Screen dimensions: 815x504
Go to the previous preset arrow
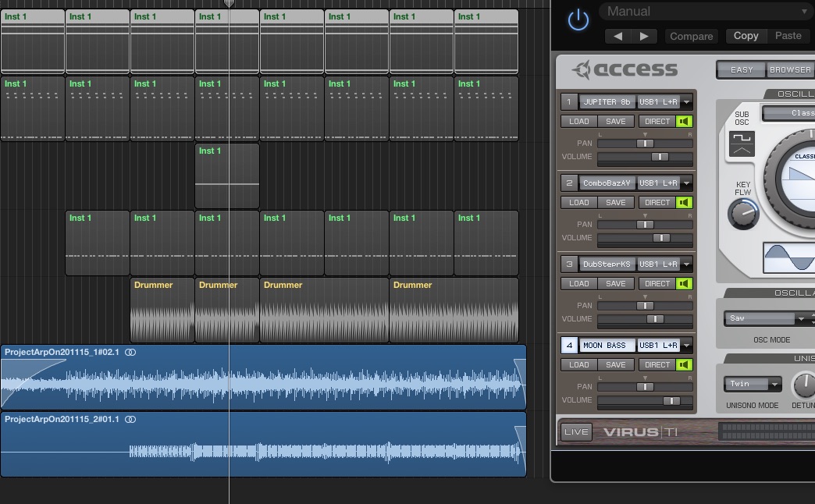pos(618,36)
